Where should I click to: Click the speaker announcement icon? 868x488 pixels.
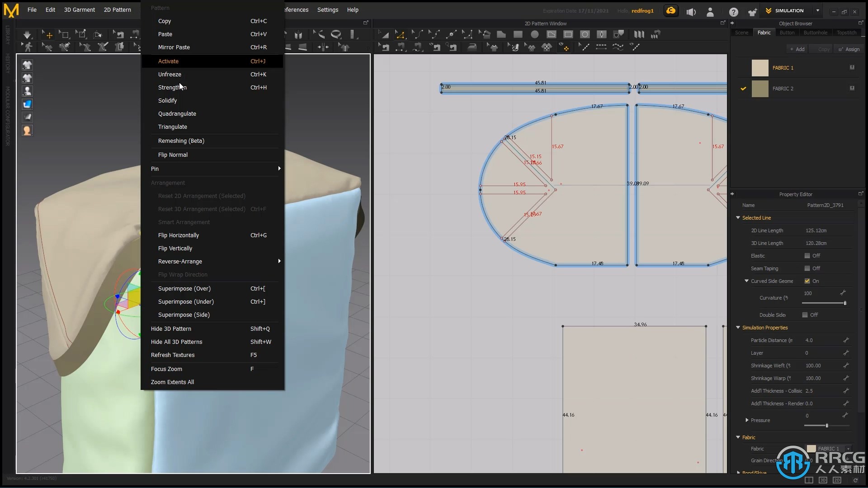[x=691, y=12]
